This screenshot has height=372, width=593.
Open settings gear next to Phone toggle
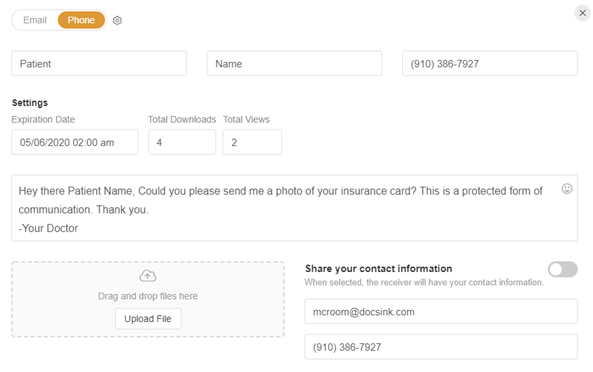(117, 20)
